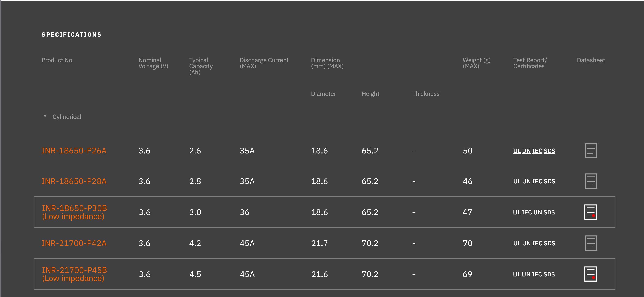The height and width of the screenshot is (297, 644).
Task: Open the INR-18650-P30B datasheet icon
Action: (591, 212)
